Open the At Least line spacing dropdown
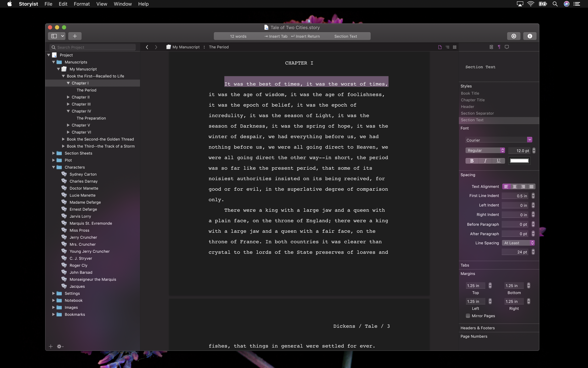The width and height of the screenshot is (588, 368). pyautogui.click(x=518, y=243)
